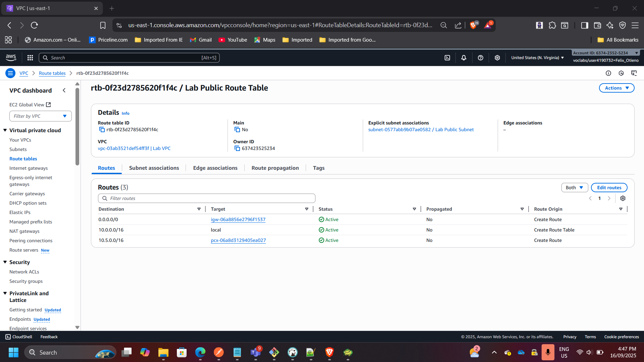Collapse the VPC dashboard sidebar
Screen dimensions: 644x362
[64, 91]
